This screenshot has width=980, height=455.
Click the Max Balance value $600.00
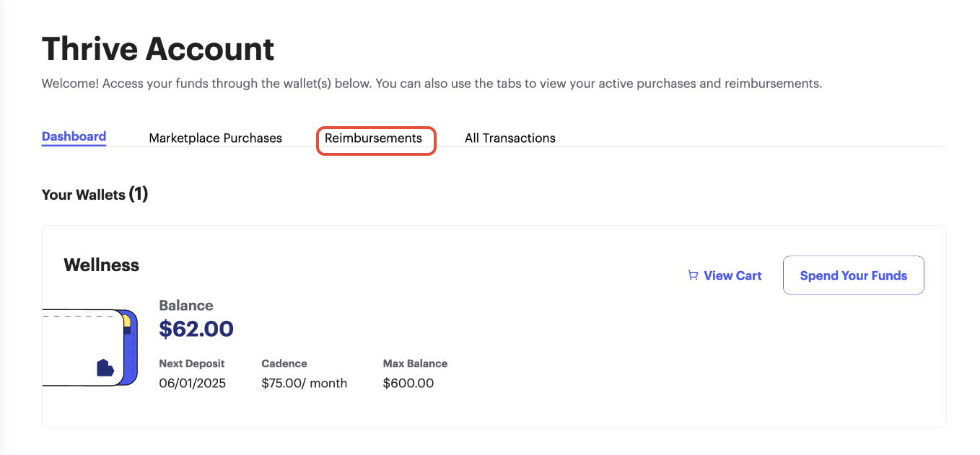[x=408, y=383]
